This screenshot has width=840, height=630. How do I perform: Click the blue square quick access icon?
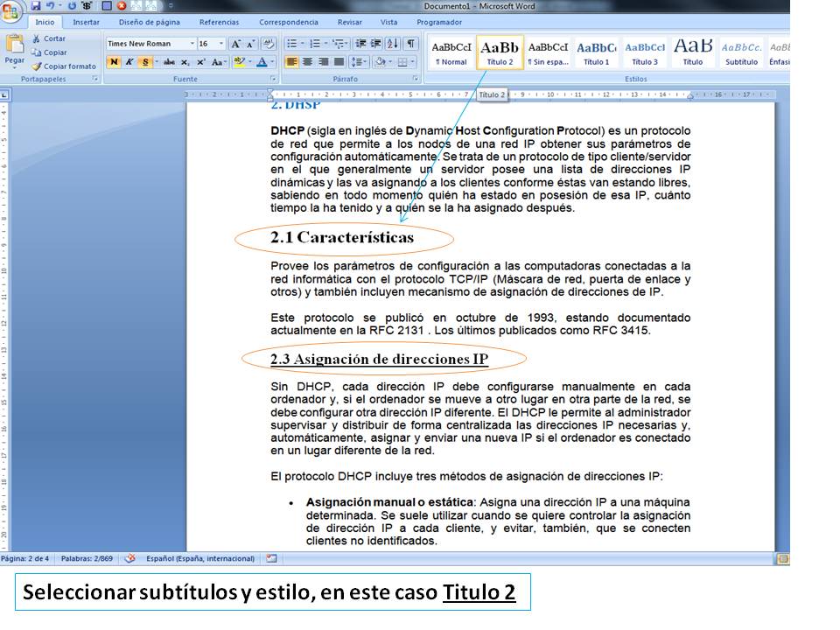(107, 6)
